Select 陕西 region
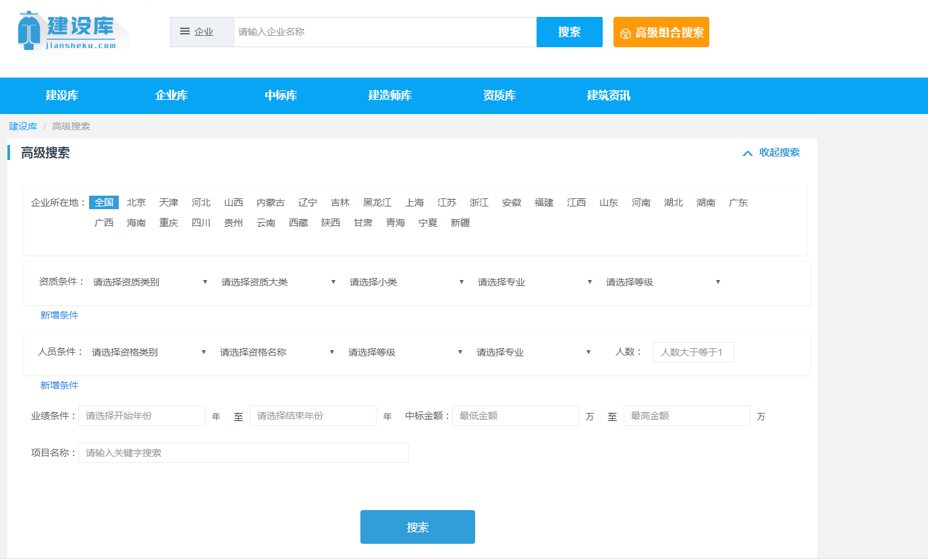Image resolution: width=928 pixels, height=560 pixels. coord(331,223)
